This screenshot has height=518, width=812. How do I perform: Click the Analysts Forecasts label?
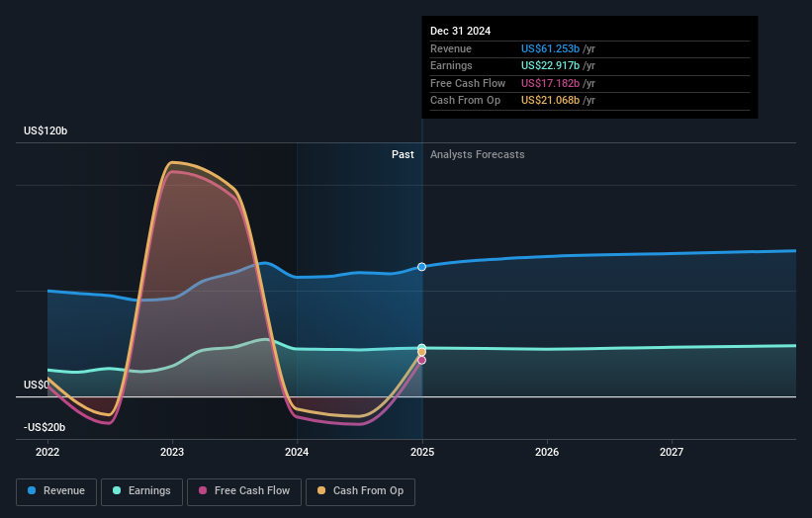pyautogui.click(x=477, y=155)
